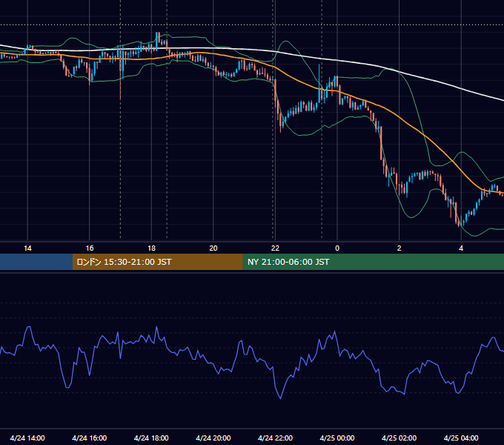Click the 16 hour axis label

(x=90, y=248)
